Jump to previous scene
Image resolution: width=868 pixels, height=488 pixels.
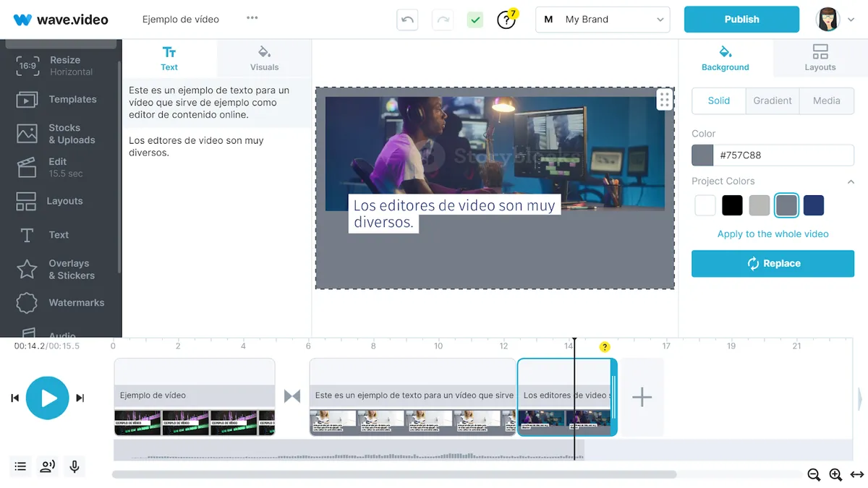pos(14,398)
